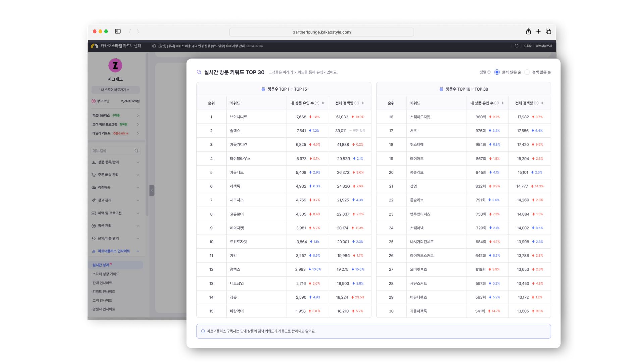
Task: Expand 정산 관리 menu chevron
Action: point(138,226)
